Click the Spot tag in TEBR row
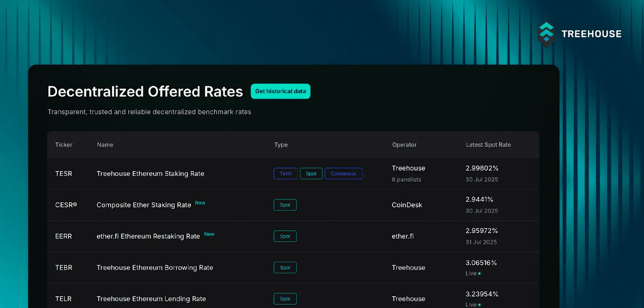Screen dimensions: 644x308 [x=285, y=268]
